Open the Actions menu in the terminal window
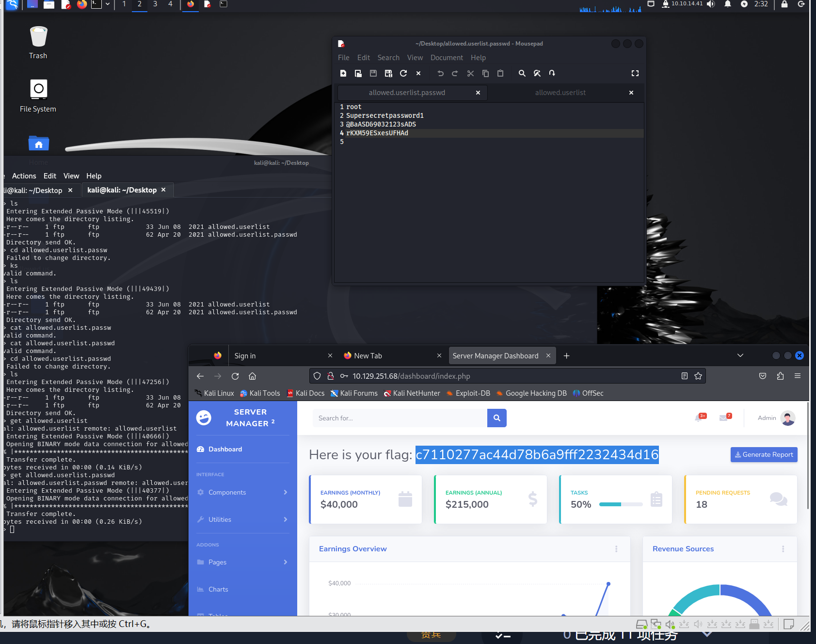 (x=24, y=176)
